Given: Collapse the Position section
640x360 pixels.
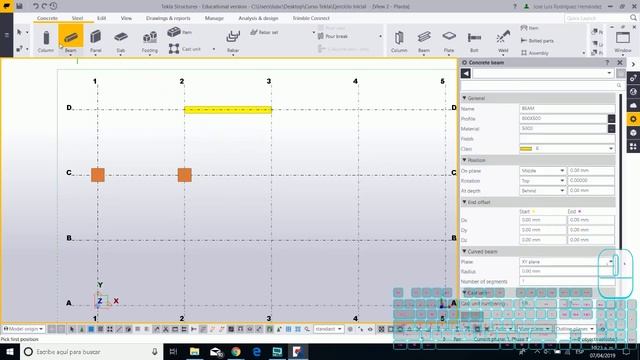Looking at the screenshot, I should (464, 160).
